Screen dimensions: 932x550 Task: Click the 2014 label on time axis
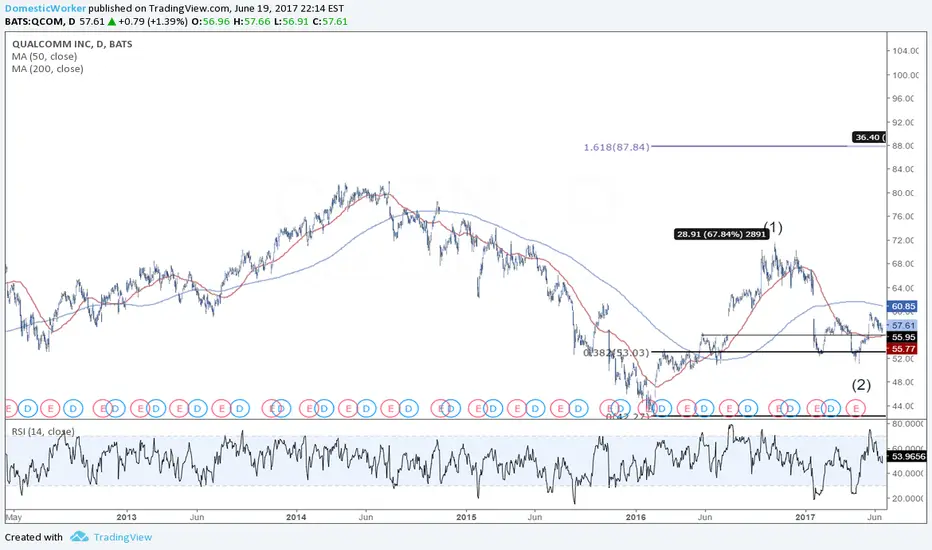[296, 517]
